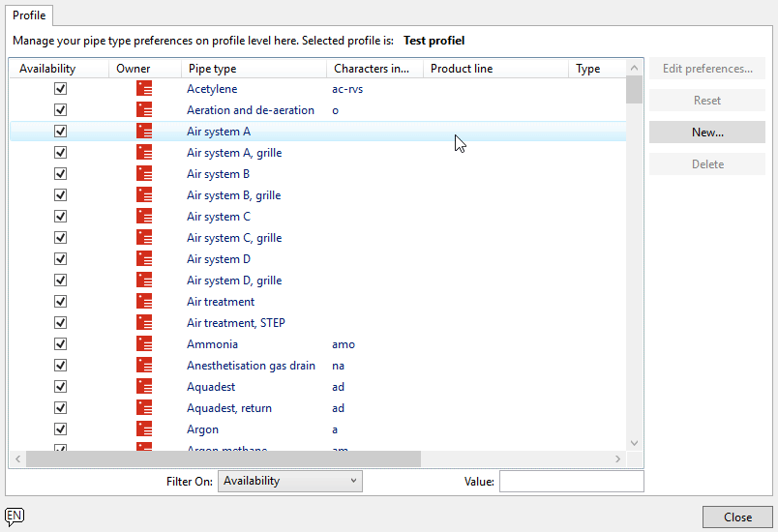Viewport: 778px width, 532px height.
Task: Click the owner icon in the Air system C row
Action: pos(144,217)
